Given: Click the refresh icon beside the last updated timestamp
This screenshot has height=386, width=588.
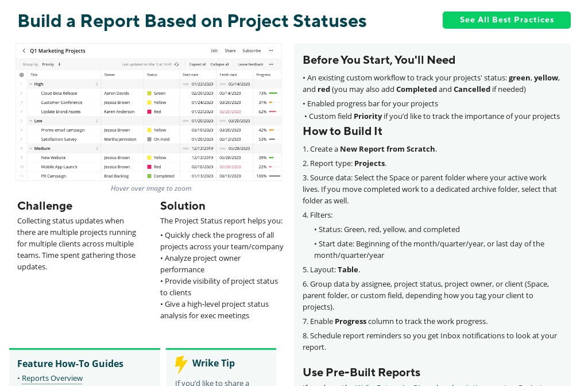Looking at the screenshot, I should pos(176,64).
